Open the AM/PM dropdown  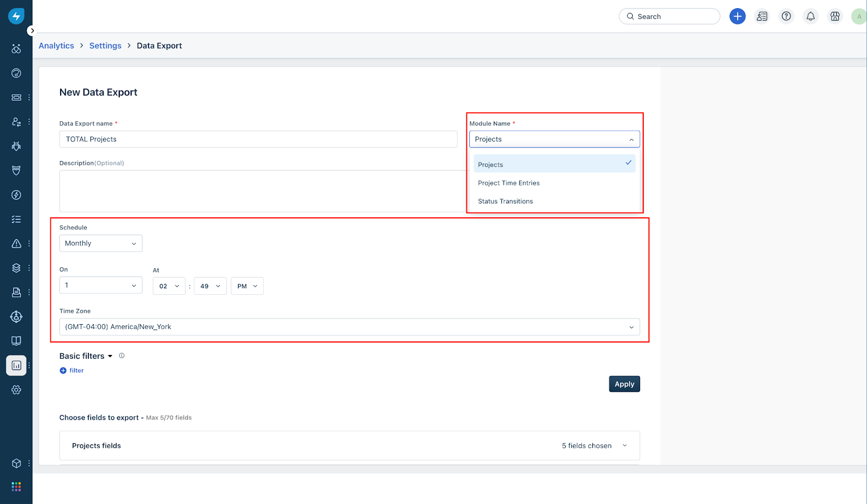pos(247,286)
